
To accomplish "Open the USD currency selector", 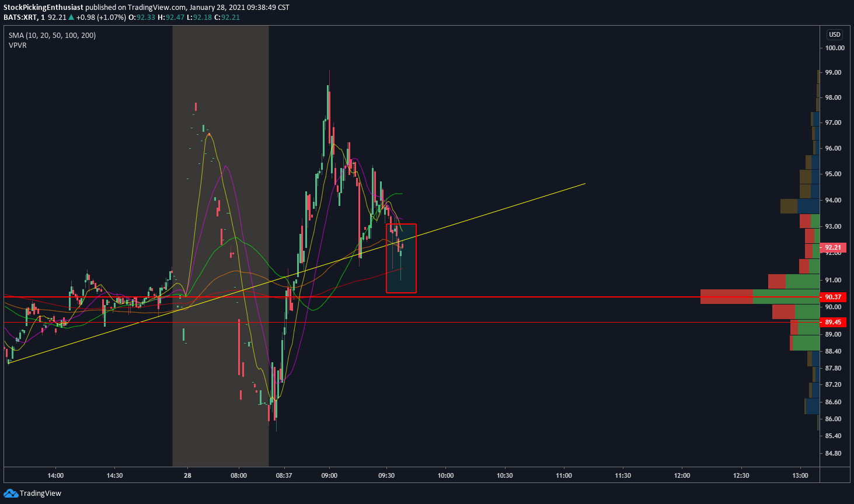I will (835, 34).
